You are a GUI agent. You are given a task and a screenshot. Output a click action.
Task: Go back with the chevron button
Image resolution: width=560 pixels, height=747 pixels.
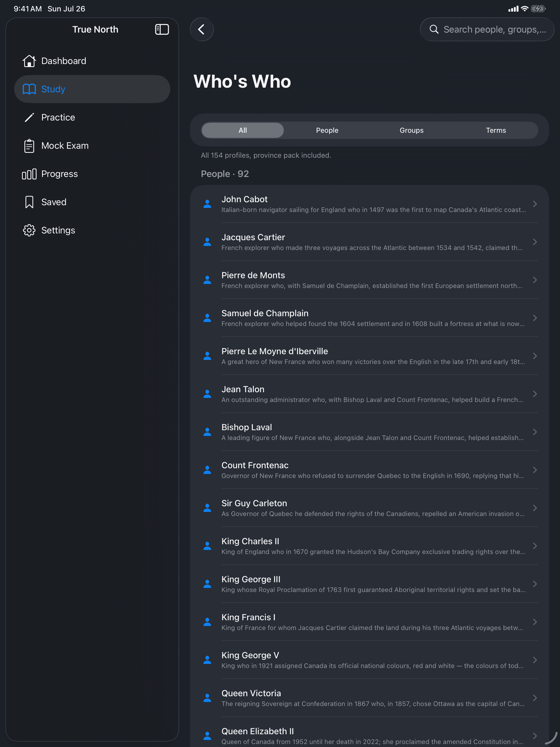[202, 29]
